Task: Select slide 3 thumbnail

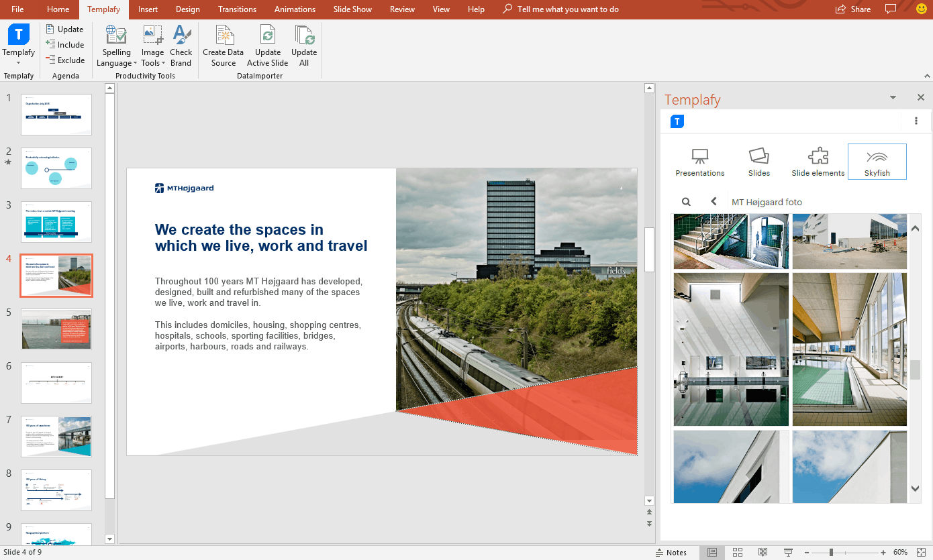Action: (56, 222)
